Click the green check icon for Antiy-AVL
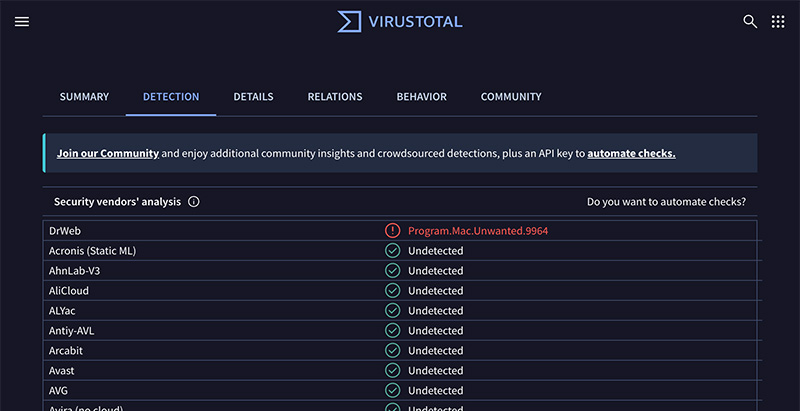This screenshot has width=800, height=411. [392, 330]
